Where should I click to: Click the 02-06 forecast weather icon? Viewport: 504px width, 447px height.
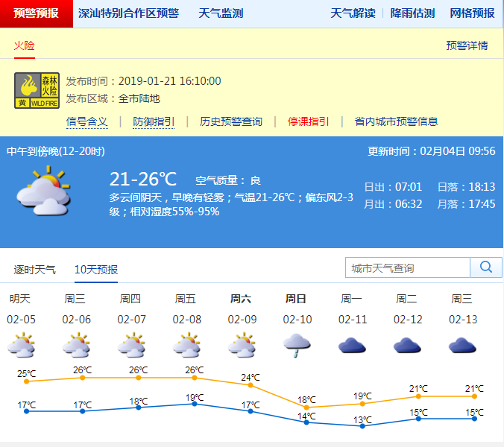coord(76,345)
